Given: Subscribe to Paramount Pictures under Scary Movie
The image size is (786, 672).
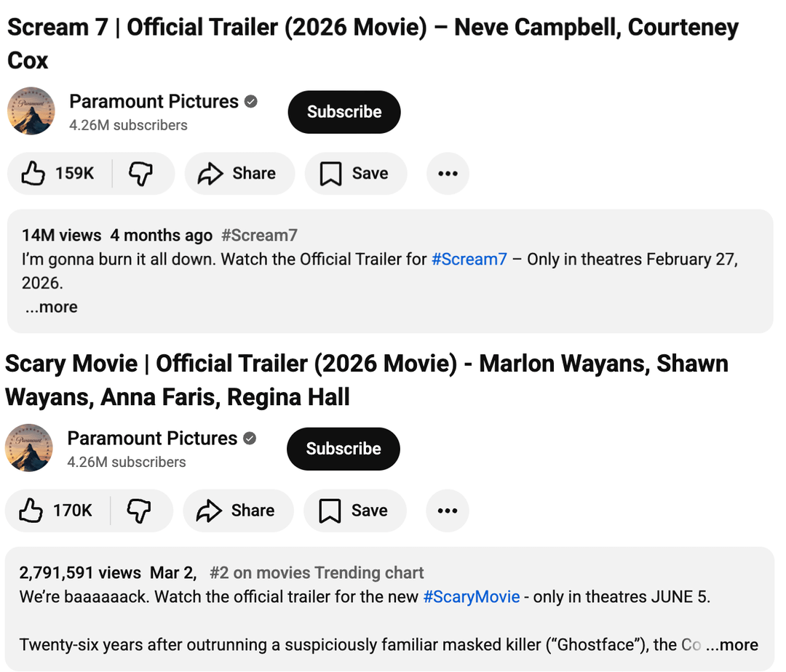Looking at the screenshot, I should pos(344,449).
